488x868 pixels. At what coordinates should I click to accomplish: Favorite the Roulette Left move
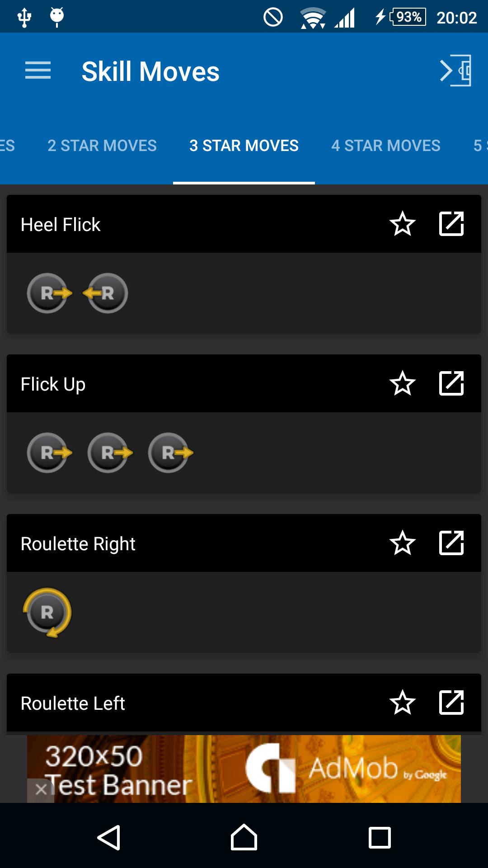(x=403, y=703)
